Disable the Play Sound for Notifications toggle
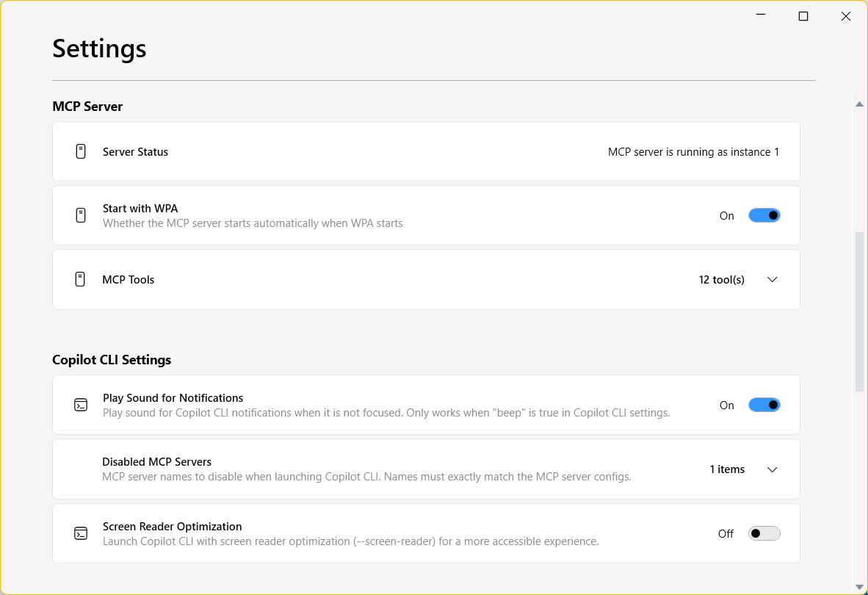Screen dimensions: 868x595 764,405
